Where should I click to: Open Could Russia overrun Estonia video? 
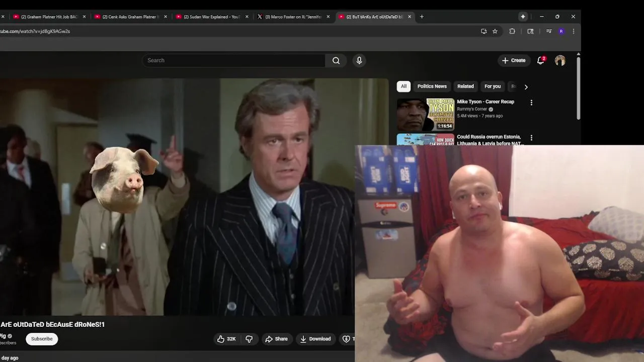pos(491,140)
